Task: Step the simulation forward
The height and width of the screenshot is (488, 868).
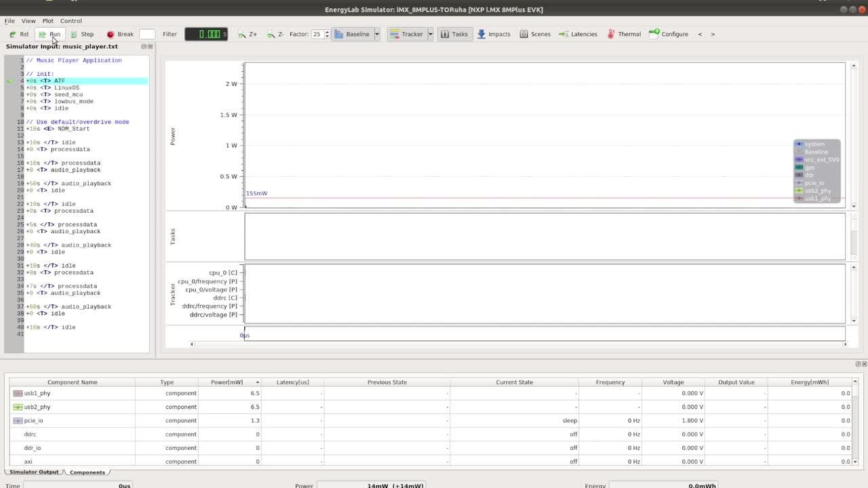Action: click(82, 34)
